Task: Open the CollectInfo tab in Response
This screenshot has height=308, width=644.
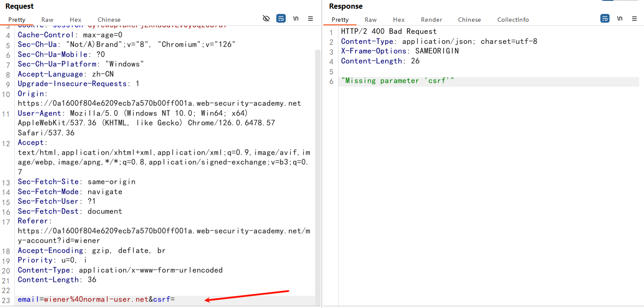Action: [x=513, y=20]
